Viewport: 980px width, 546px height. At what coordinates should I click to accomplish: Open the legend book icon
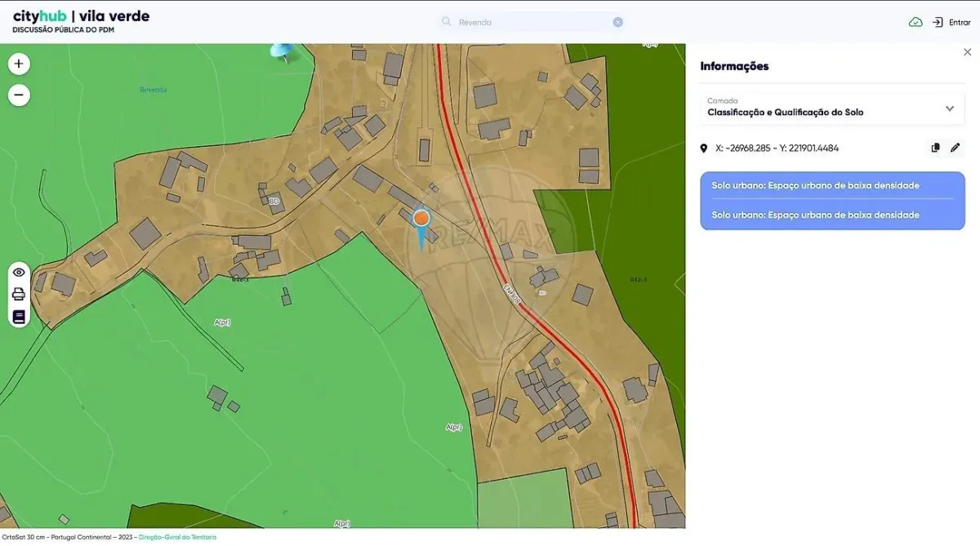(19, 317)
